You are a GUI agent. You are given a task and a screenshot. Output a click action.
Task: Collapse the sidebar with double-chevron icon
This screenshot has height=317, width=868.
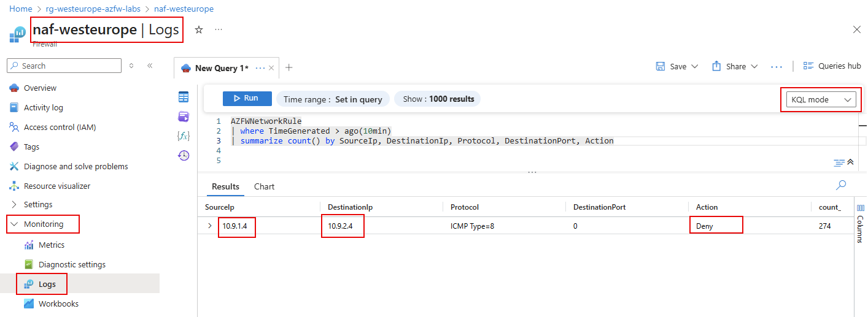click(150, 66)
